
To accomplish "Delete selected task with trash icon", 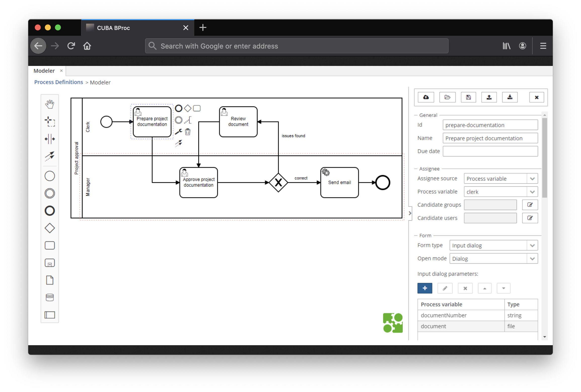I will 188,132.
